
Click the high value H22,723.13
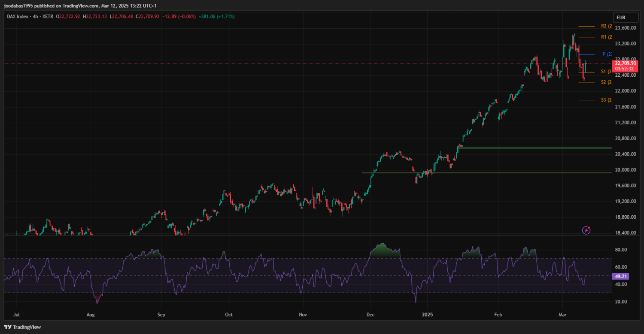pos(95,16)
